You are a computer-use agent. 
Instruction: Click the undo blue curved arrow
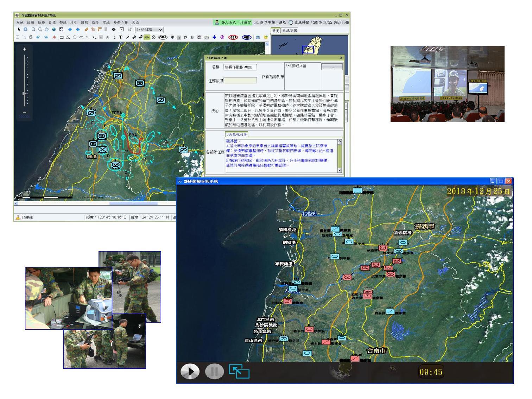[x=38, y=37]
